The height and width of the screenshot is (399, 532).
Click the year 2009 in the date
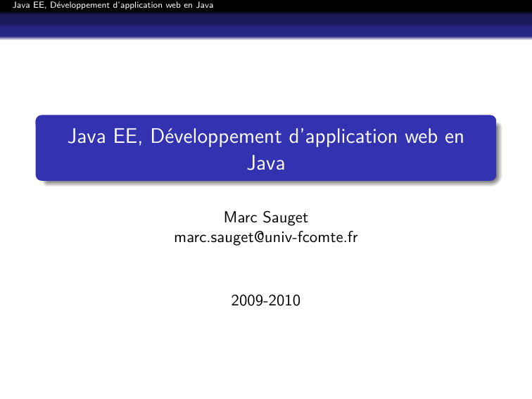246,301
